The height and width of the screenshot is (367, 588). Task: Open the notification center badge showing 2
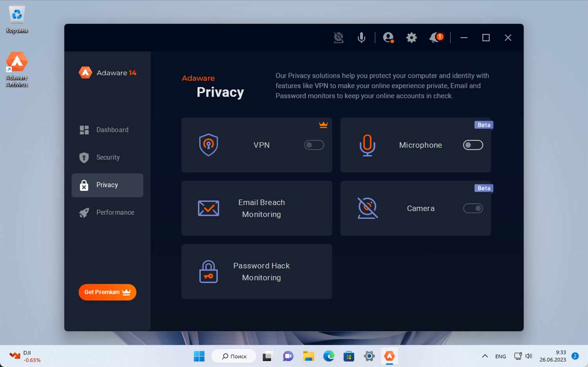tap(575, 356)
